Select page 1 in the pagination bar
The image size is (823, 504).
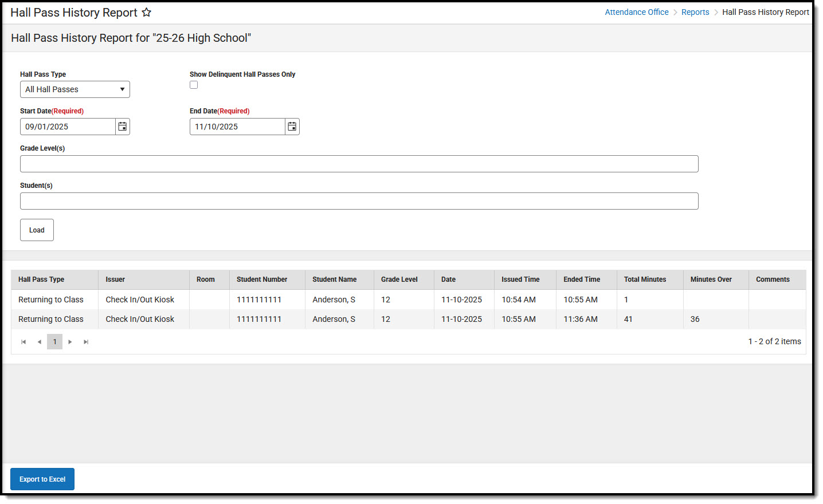point(54,341)
